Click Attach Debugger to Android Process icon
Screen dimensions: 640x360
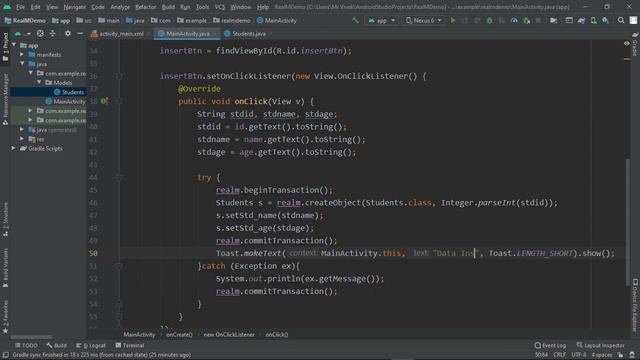coord(527,20)
